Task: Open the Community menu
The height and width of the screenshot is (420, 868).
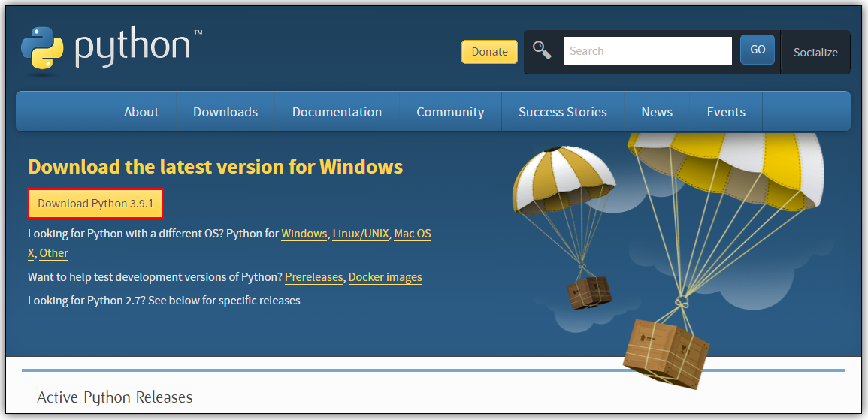Action: (450, 112)
